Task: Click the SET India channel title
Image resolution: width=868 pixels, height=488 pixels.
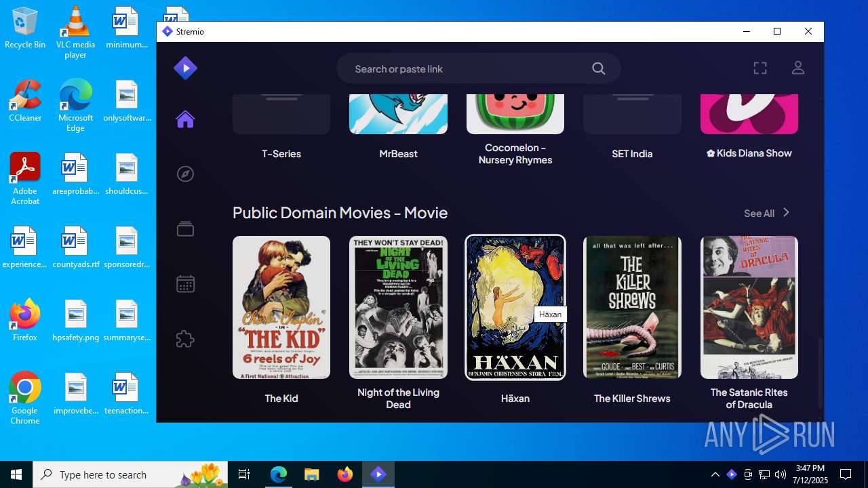Action: click(632, 154)
